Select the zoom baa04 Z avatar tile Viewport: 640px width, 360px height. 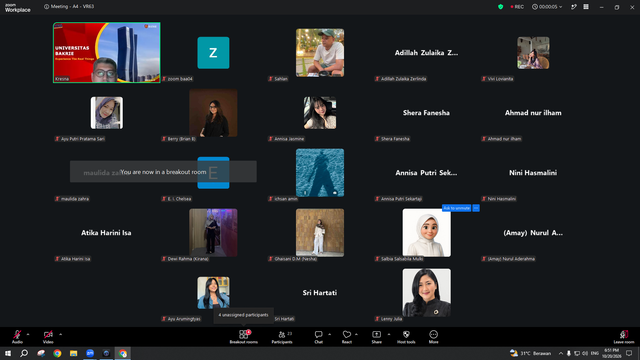click(x=213, y=53)
